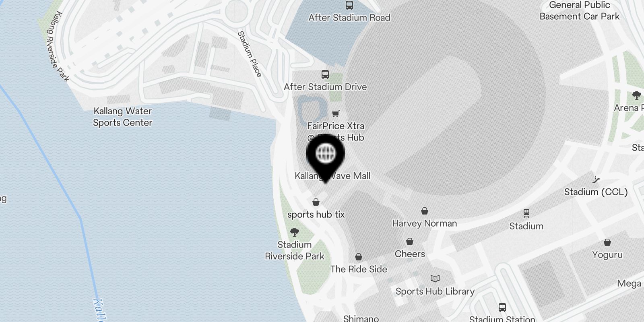The height and width of the screenshot is (322, 644).
Task: Click the Stadium train station icon
Action: 526,213
